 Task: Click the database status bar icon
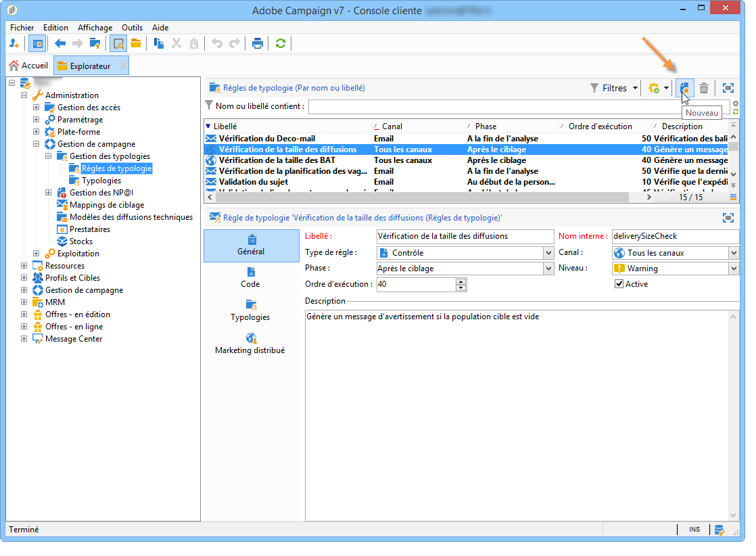[x=719, y=530]
